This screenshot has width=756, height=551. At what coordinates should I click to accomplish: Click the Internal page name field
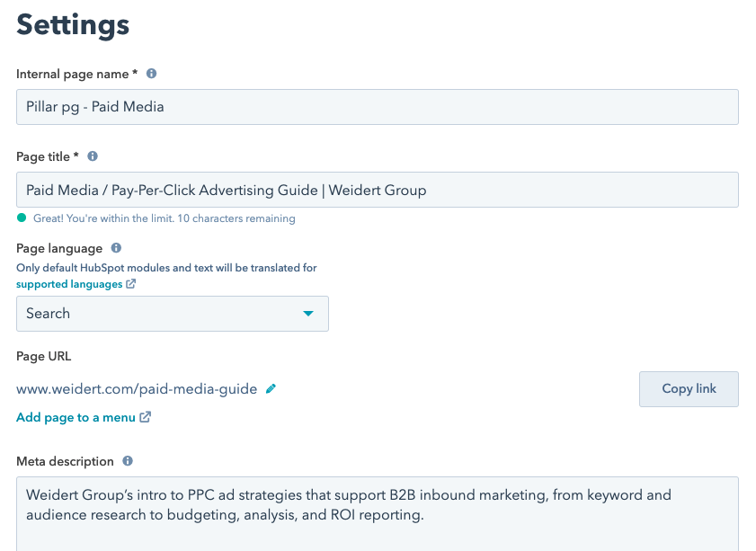pos(377,106)
